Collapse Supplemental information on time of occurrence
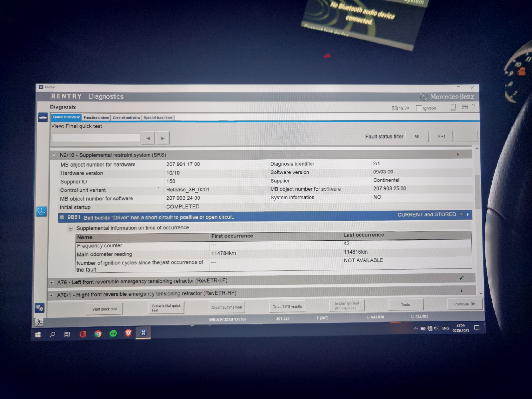The height and width of the screenshot is (399, 532). tap(71, 229)
